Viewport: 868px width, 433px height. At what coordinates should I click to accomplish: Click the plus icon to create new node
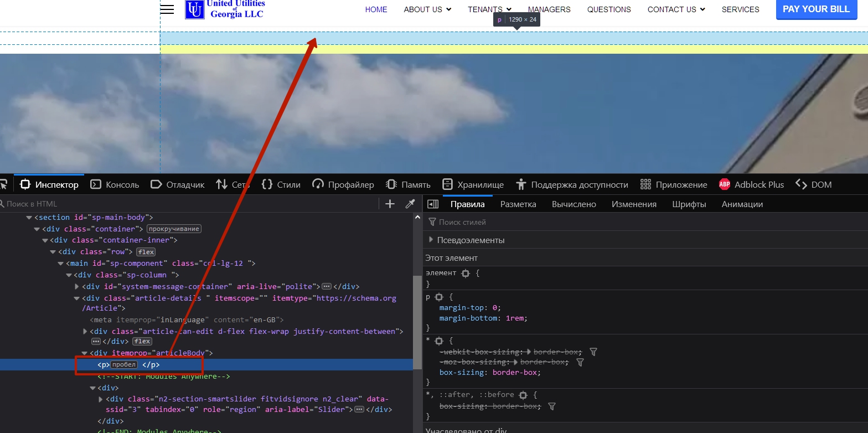(390, 204)
